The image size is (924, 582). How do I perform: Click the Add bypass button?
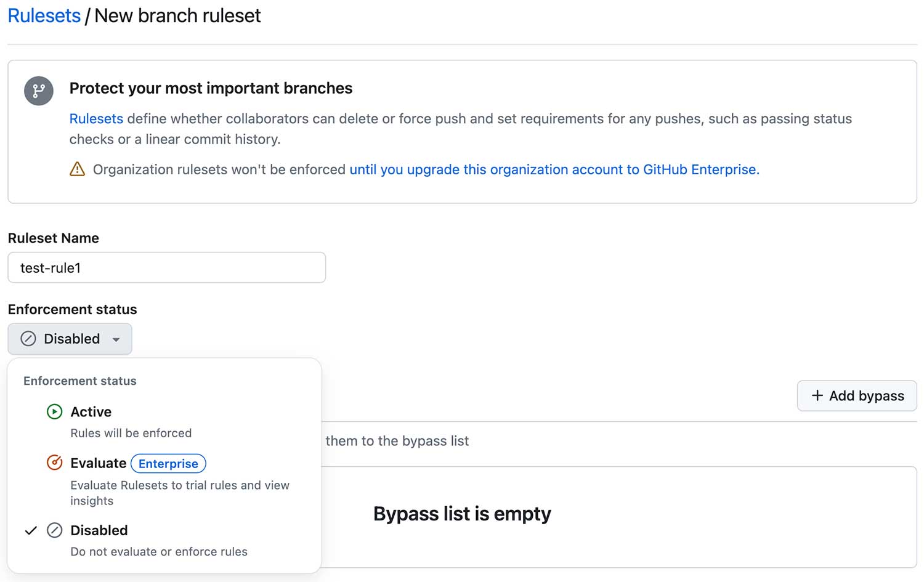point(857,395)
